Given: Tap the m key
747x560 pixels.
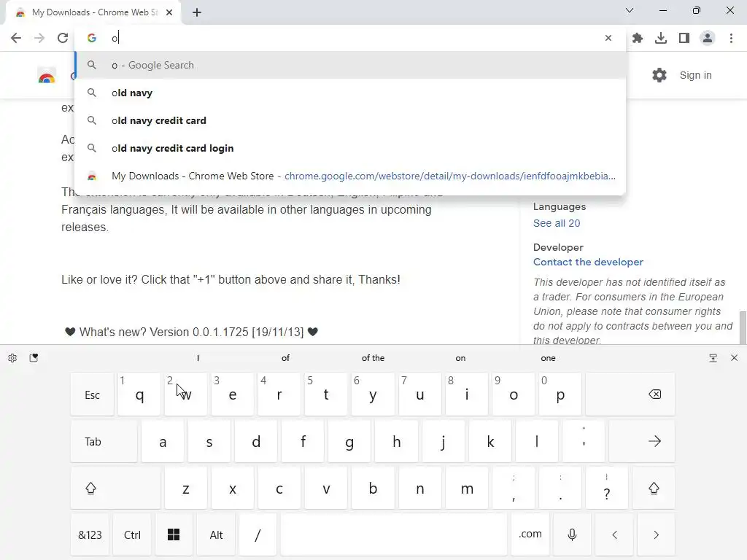Looking at the screenshot, I should (467, 488).
